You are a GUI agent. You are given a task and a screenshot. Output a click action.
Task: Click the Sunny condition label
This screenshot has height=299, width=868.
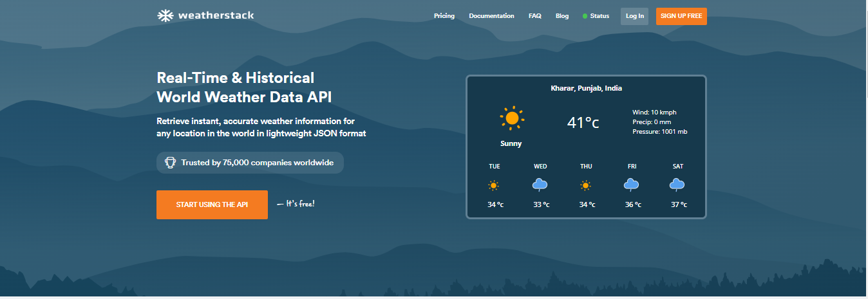point(511,143)
